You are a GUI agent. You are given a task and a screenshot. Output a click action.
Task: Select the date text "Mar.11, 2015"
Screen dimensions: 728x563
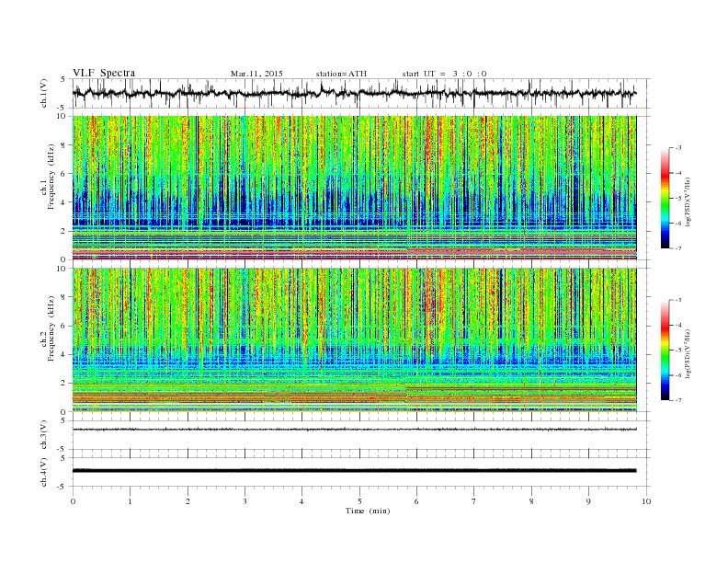pyautogui.click(x=256, y=74)
